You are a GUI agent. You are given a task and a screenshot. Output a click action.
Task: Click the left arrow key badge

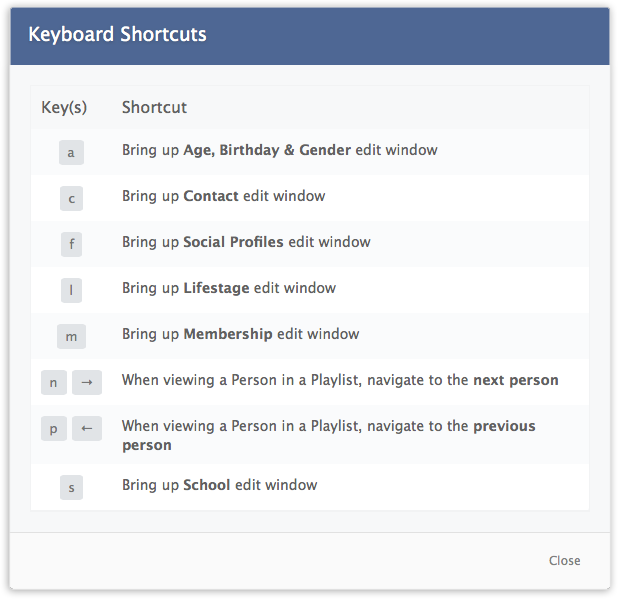coord(87,429)
